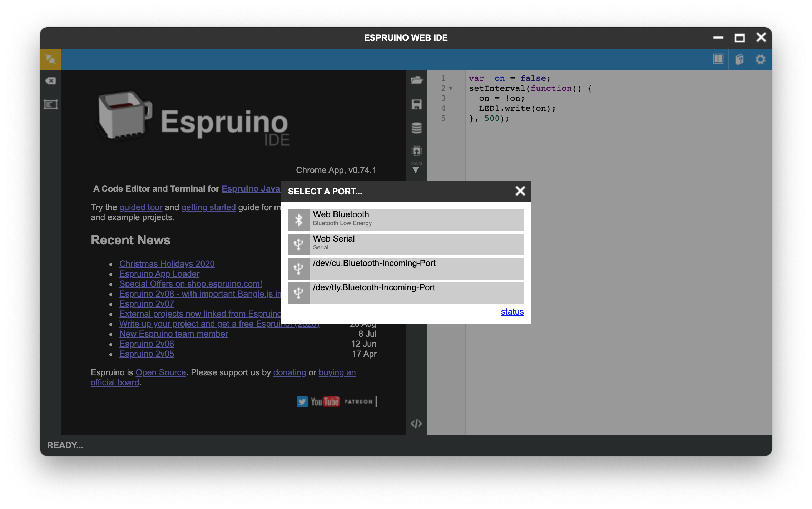This screenshot has height=509, width=812.
Task: Click the USB icon beside Web Serial
Action: tap(299, 244)
